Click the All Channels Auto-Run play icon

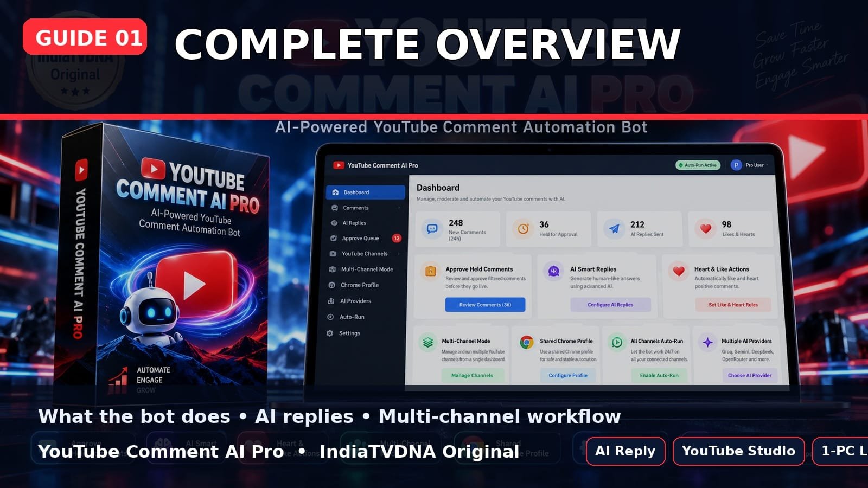pyautogui.click(x=617, y=343)
